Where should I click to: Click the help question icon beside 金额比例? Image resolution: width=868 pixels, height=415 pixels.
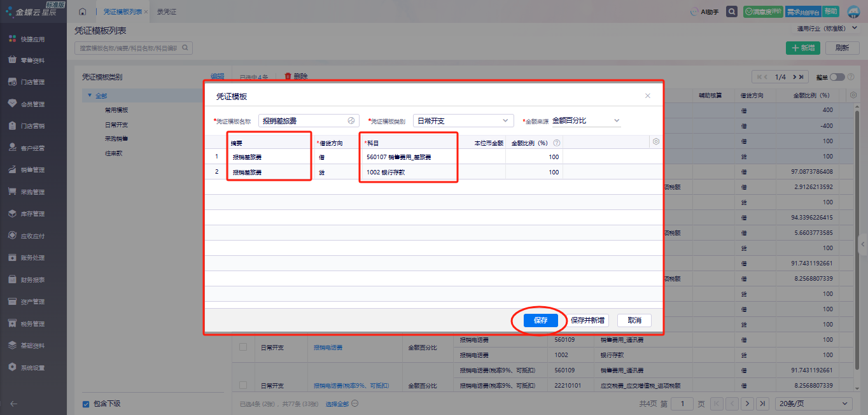click(557, 143)
